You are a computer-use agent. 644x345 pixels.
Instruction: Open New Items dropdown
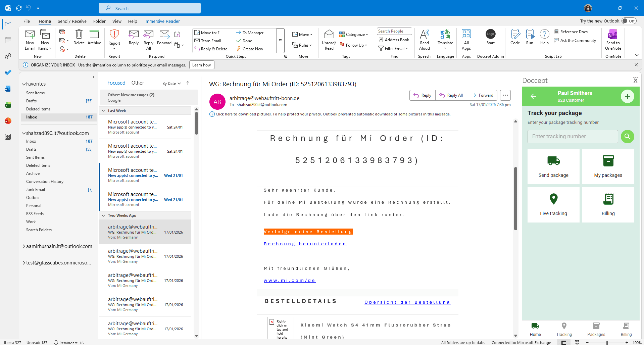coord(45,40)
